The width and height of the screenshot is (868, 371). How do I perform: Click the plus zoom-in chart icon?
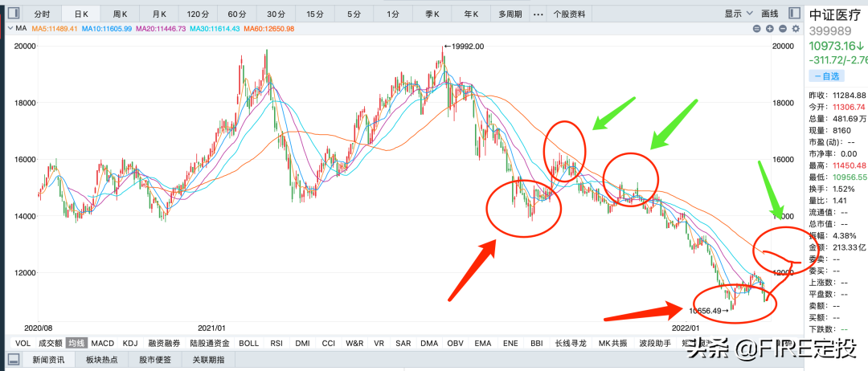770,29
